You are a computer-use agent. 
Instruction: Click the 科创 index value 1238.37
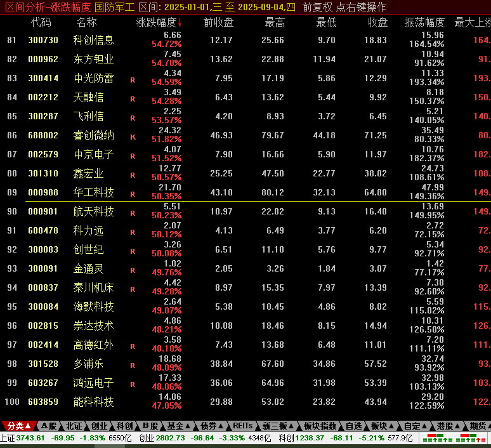pos(310,438)
